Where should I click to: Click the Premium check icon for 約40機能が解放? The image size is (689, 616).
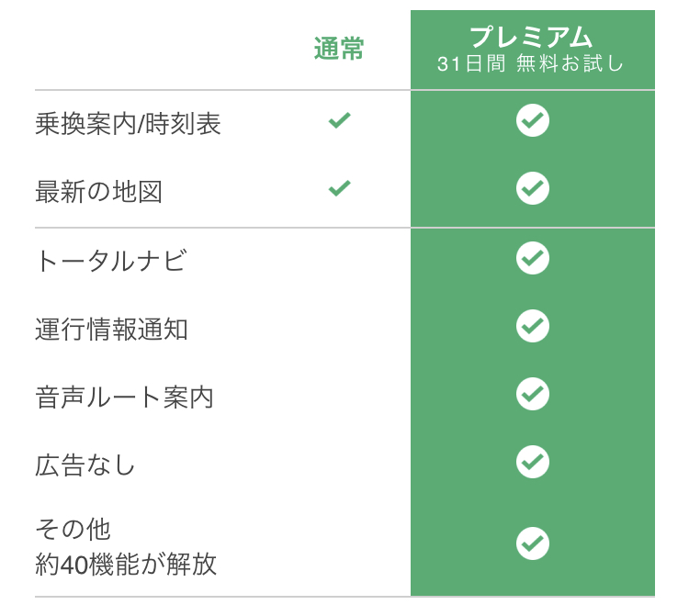[533, 543]
